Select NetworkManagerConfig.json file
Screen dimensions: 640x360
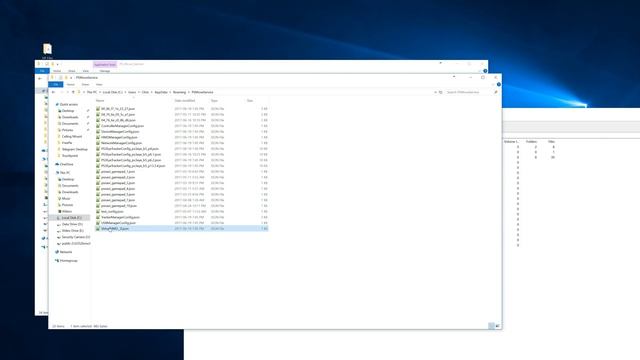[121, 143]
